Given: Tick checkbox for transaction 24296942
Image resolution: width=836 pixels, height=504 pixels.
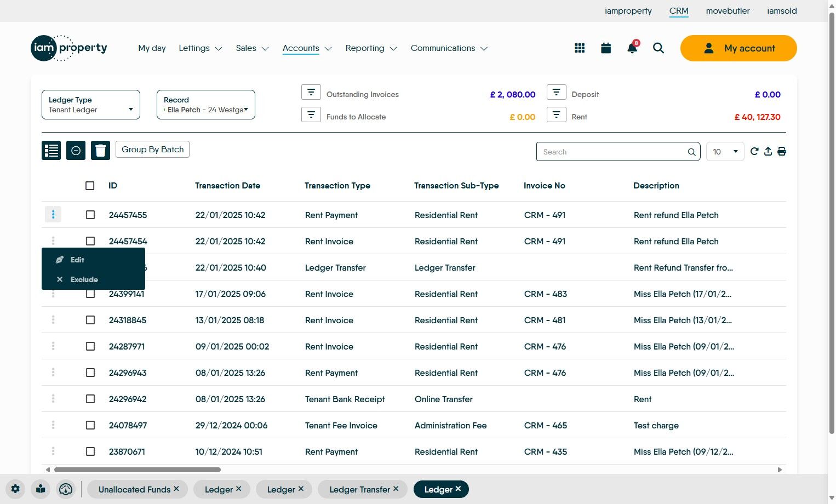Looking at the screenshot, I should [90, 399].
